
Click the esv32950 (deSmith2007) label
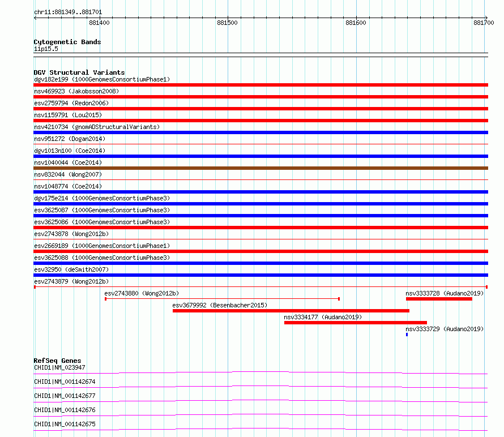(x=71, y=269)
